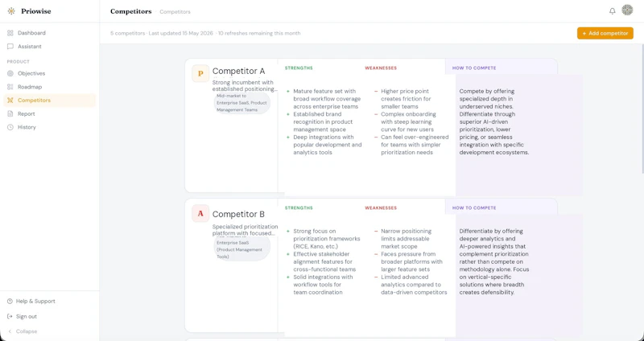Click 'Can feel over-engineered' weakness item
This screenshot has height=341, width=644.
(415, 145)
